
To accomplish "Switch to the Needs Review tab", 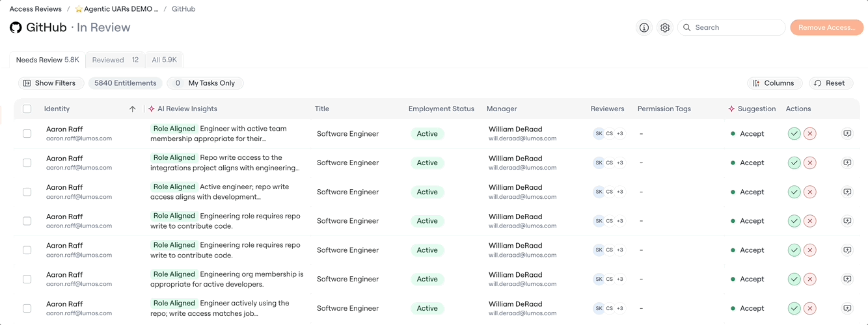I will pyautogui.click(x=47, y=60).
